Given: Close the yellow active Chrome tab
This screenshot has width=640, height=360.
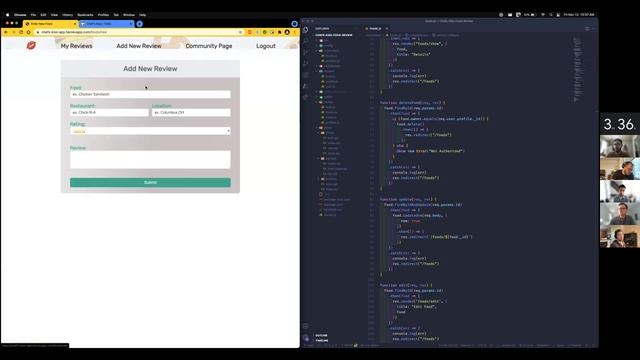Looking at the screenshot, I should click(74, 24).
